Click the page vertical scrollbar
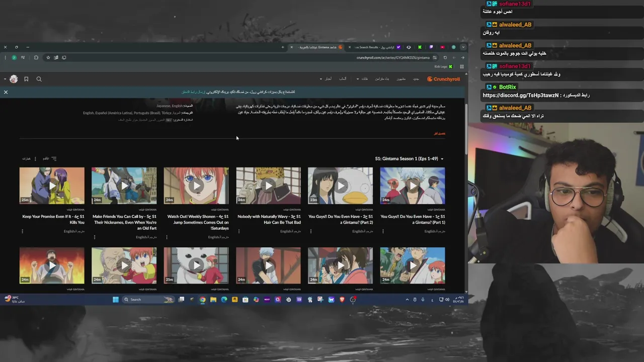Screen dimensions: 644x362 click(x=466, y=130)
